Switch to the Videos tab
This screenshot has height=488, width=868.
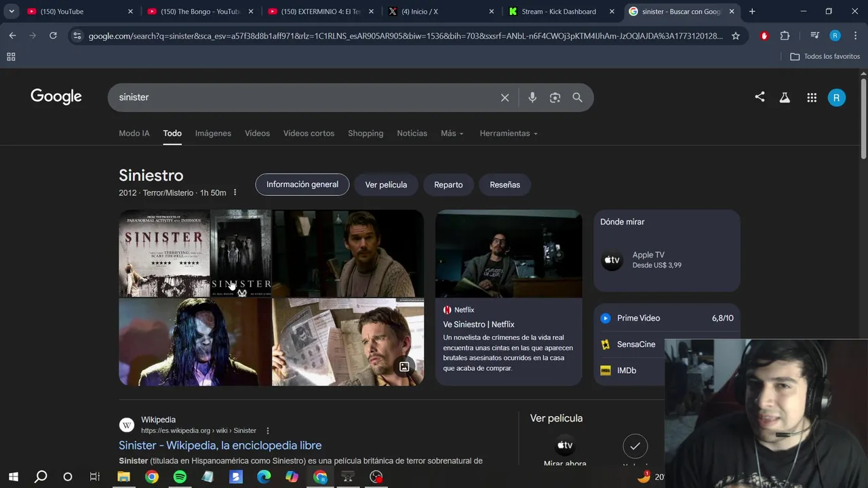(x=257, y=134)
